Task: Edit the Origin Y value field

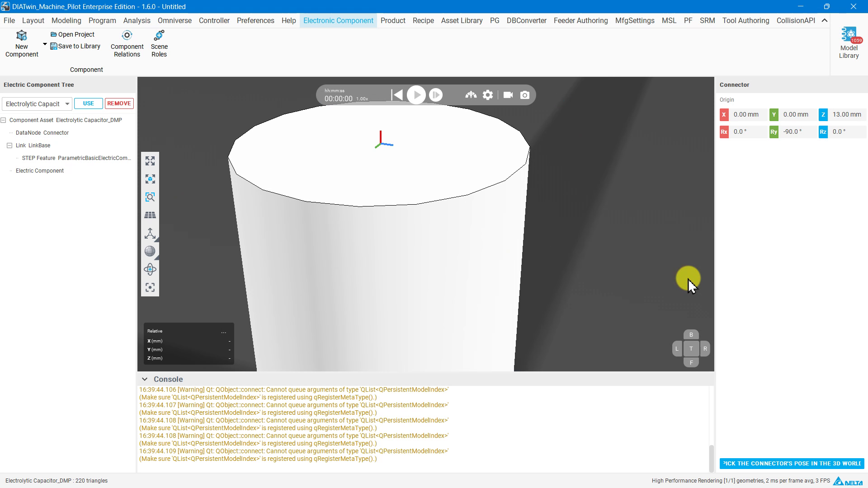Action: click(x=797, y=115)
